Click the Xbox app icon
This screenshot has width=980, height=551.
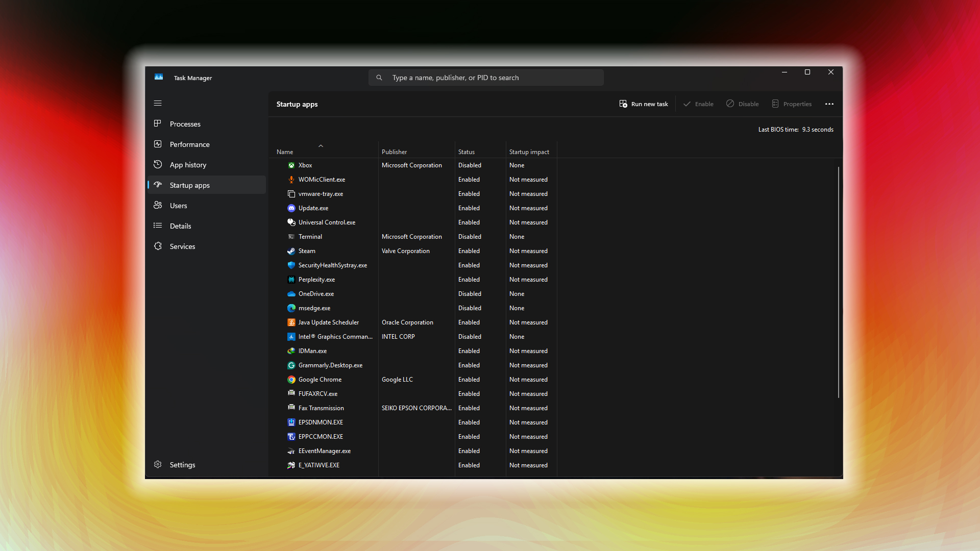pyautogui.click(x=291, y=165)
